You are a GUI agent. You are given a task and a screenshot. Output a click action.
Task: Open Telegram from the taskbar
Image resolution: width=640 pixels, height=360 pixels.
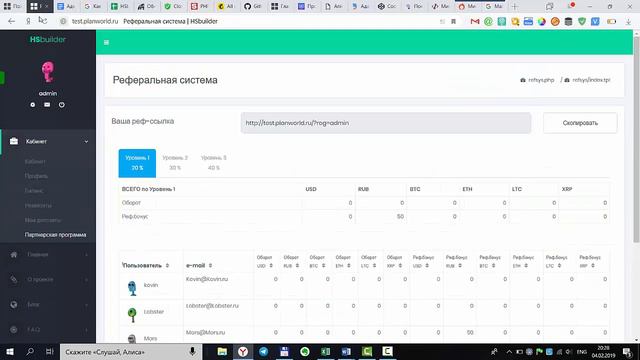coord(264,351)
